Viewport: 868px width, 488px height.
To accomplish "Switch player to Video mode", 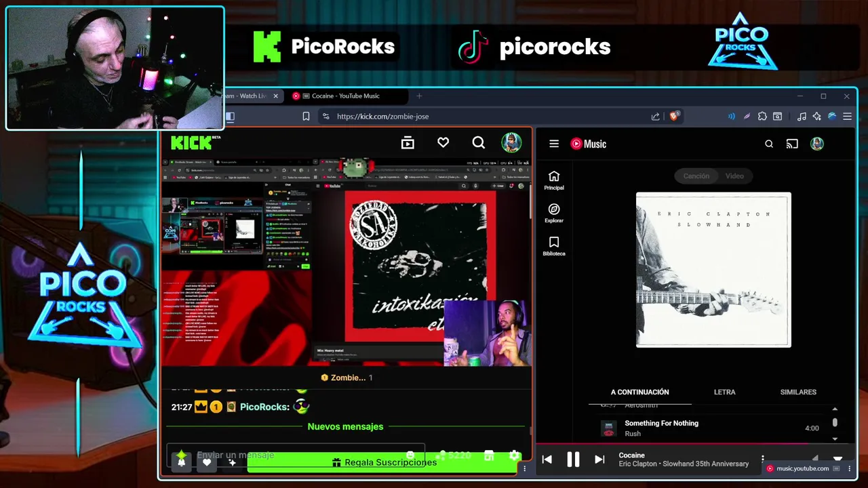I will 734,176.
